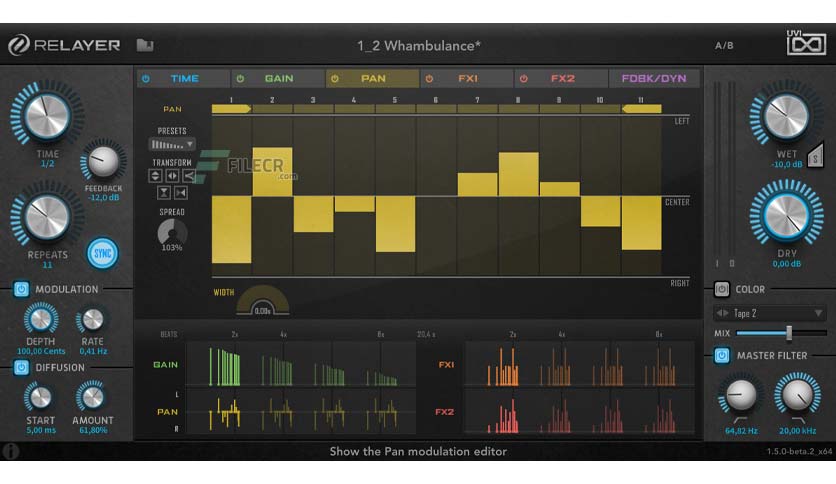Select previous color type arrow
836x484 pixels.
[x=719, y=313]
